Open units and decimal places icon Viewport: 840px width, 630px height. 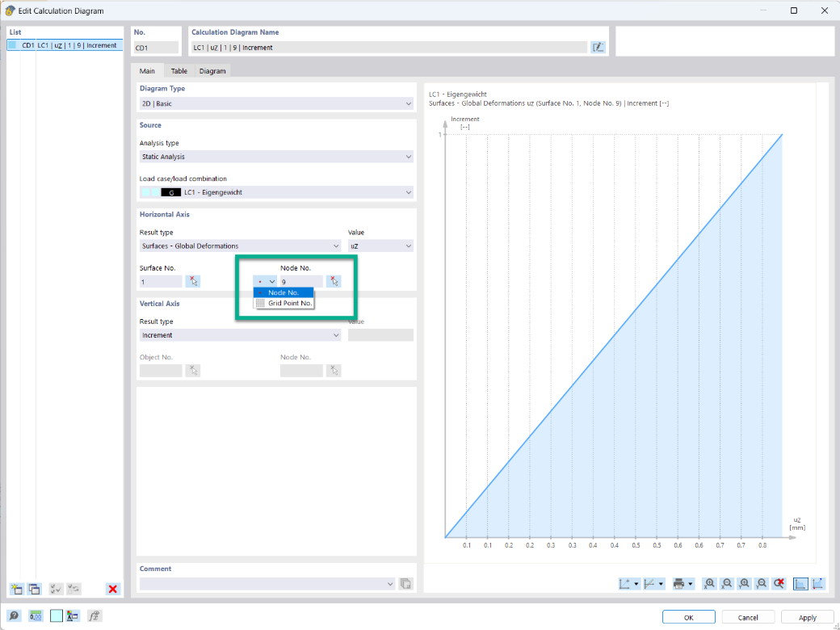pyautogui.click(x=36, y=616)
